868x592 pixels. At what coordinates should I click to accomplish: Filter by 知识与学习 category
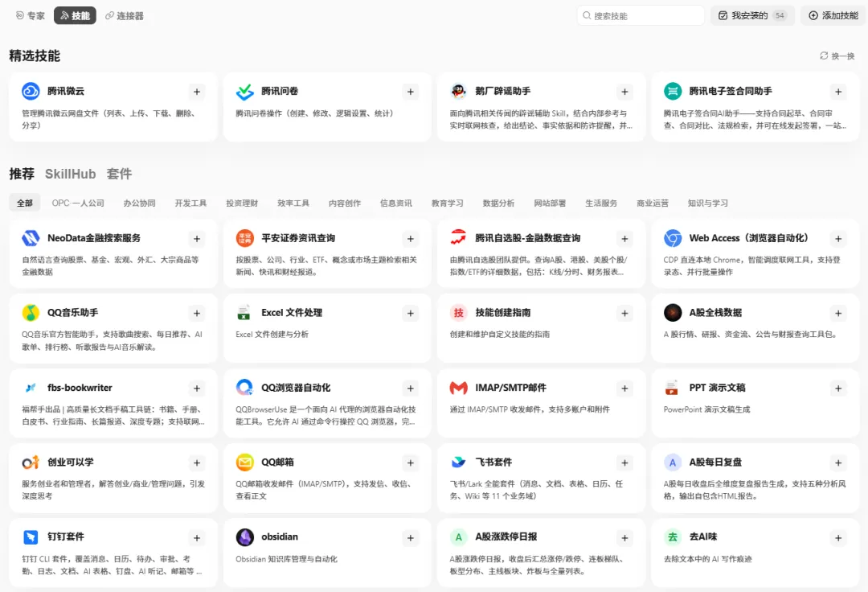[708, 203]
